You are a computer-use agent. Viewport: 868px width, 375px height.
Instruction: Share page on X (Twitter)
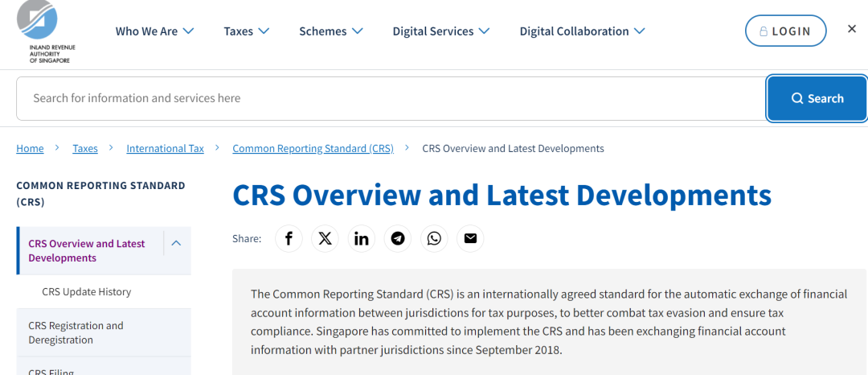point(325,239)
